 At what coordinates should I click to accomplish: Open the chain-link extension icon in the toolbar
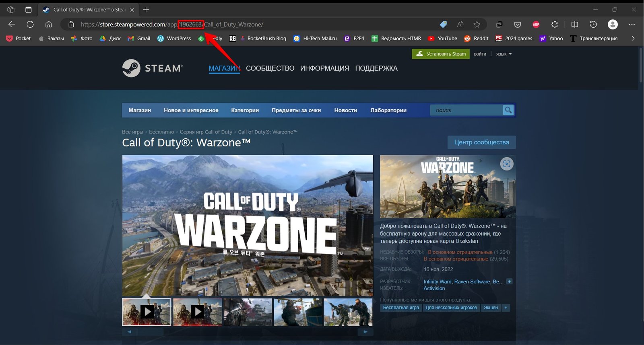coord(499,25)
